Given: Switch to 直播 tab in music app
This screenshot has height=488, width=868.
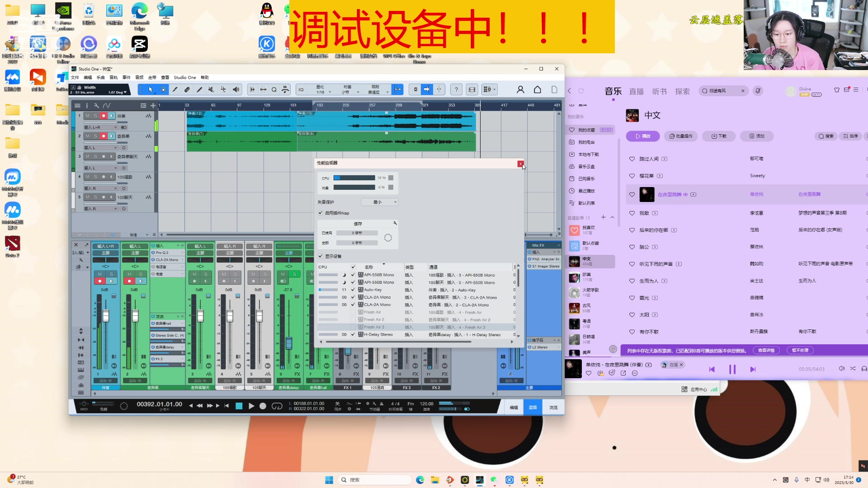Looking at the screenshot, I should (636, 92).
